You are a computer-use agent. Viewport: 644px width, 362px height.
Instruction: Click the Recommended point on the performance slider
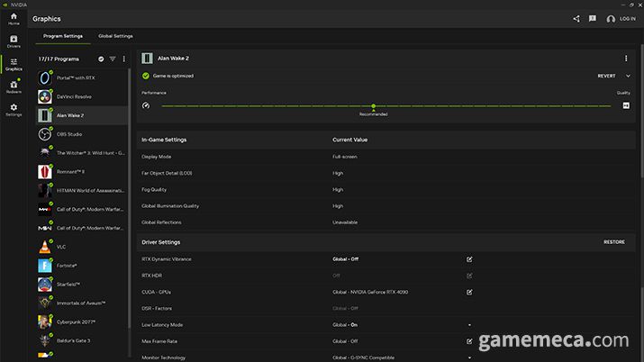(x=373, y=106)
